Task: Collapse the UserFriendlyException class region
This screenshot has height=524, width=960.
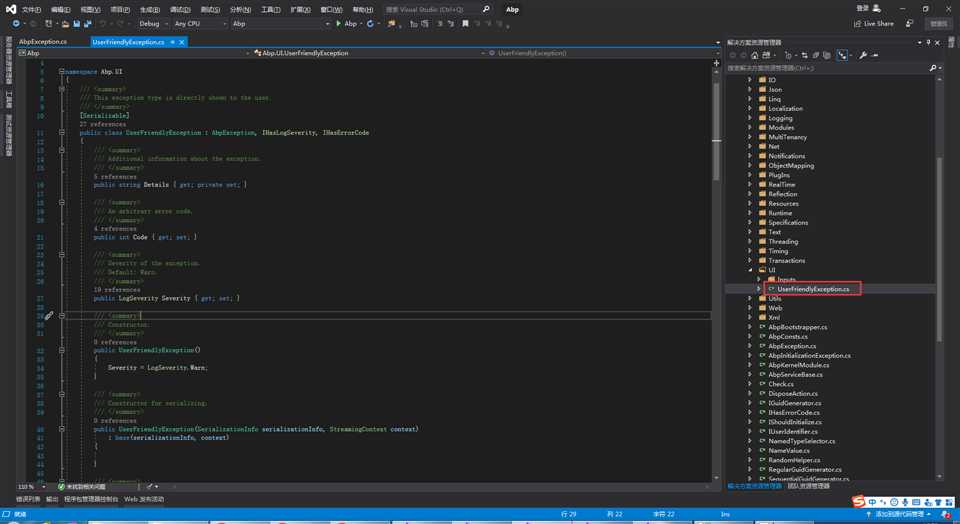Action: click(x=61, y=132)
